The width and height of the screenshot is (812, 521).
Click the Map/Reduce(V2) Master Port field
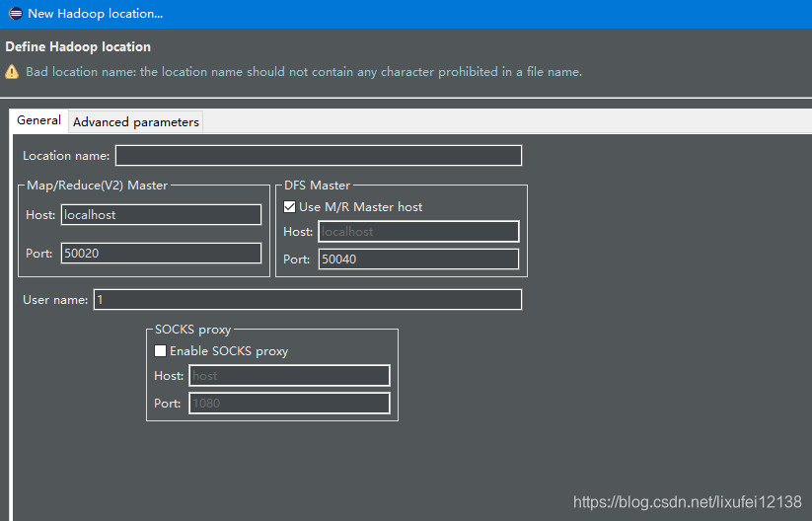tap(161, 254)
